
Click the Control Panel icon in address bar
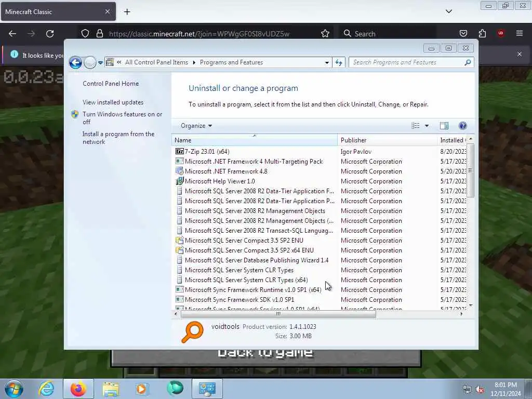[110, 62]
